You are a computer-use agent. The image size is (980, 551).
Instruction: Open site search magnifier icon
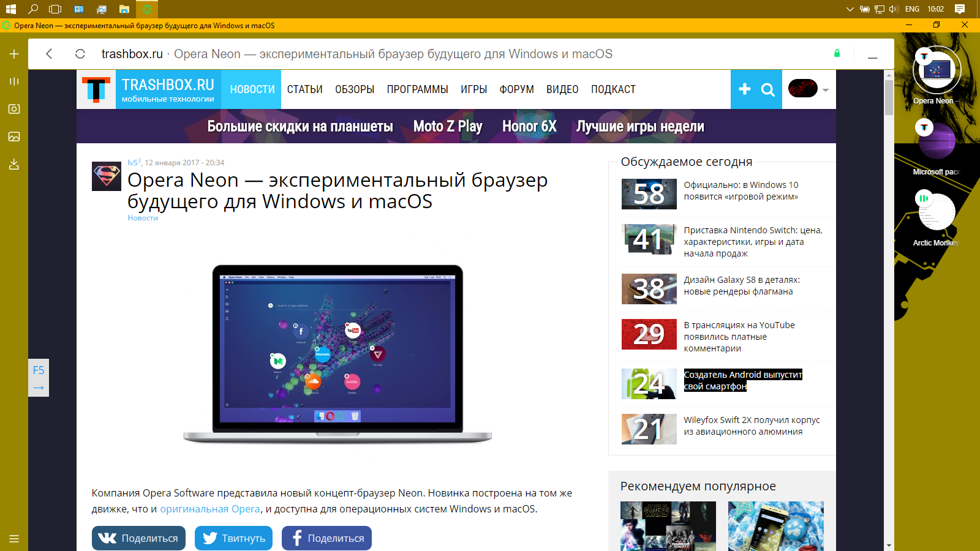pyautogui.click(x=767, y=90)
